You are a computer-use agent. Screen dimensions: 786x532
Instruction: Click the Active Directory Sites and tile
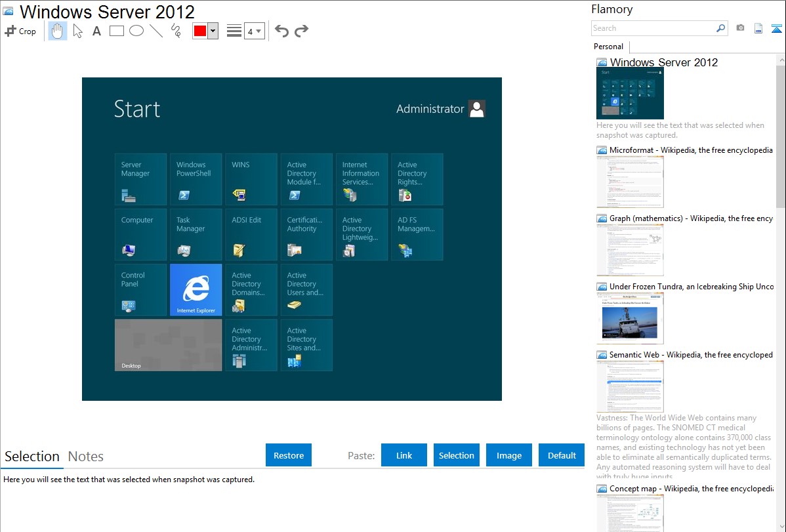pyautogui.click(x=307, y=345)
